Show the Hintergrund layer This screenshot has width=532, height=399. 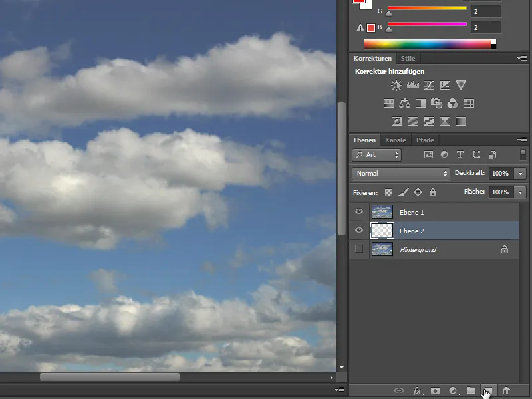(359, 249)
